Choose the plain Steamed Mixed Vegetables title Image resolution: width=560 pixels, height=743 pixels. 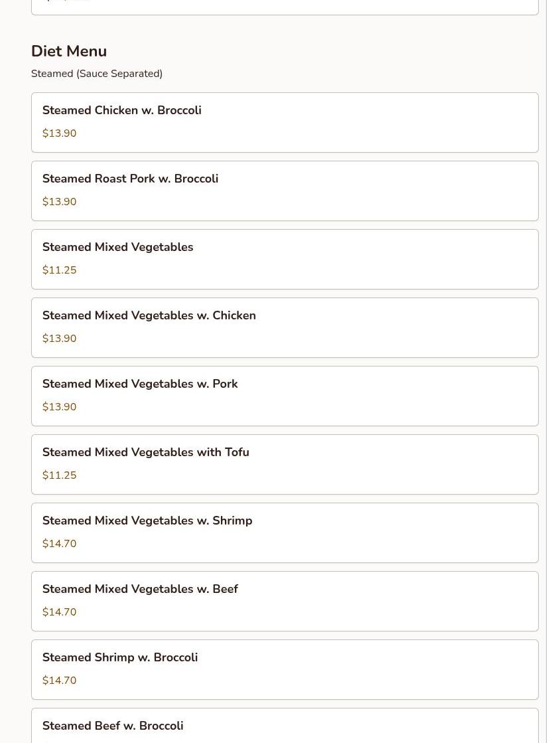117,247
